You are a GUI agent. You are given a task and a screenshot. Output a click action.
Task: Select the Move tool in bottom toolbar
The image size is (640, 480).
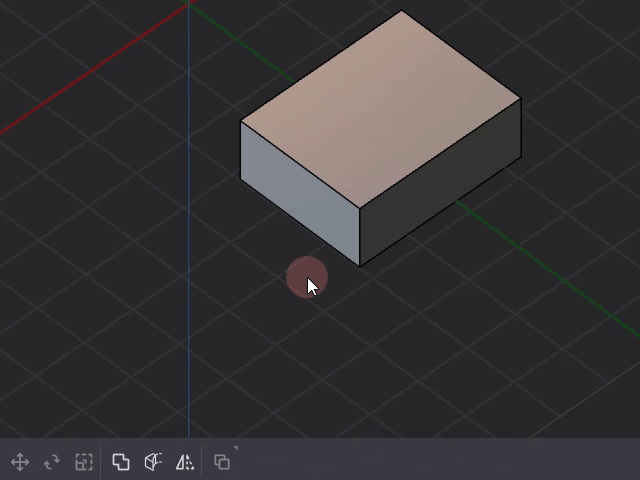(x=20, y=462)
